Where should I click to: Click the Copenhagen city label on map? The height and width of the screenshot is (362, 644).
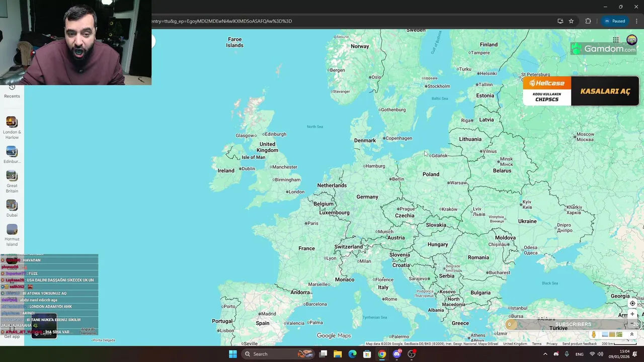[x=398, y=138]
